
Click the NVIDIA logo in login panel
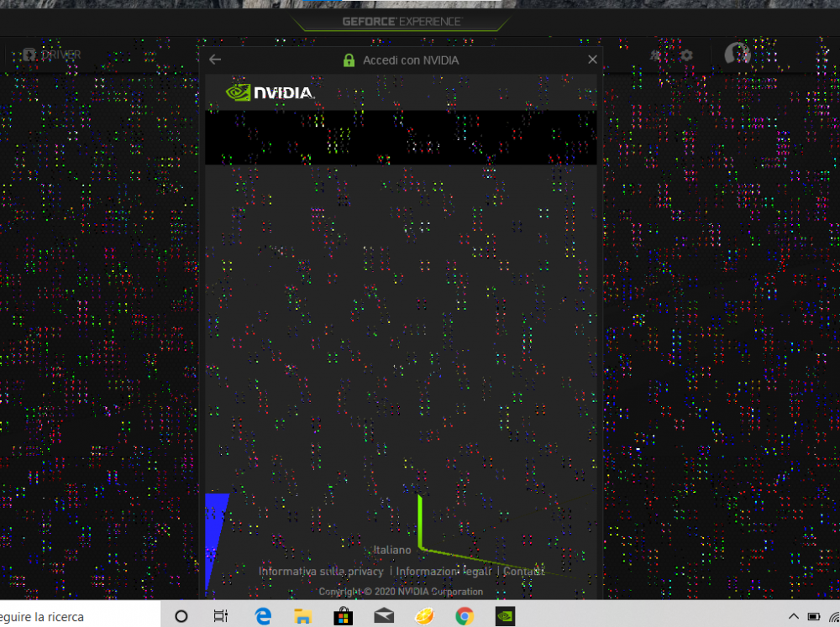pyautogui.click(x=270, y=92)
